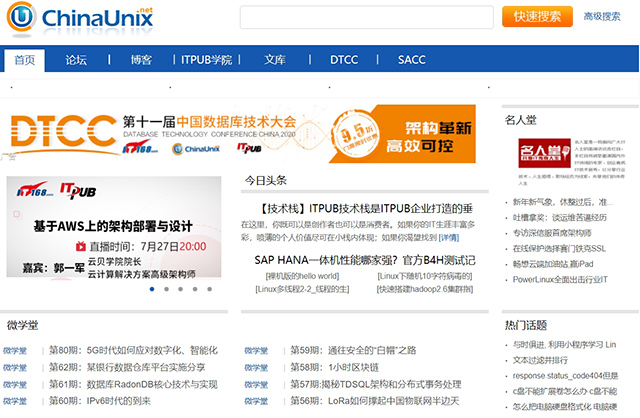Image resolution: width=640 pixels, height=418 pixels.
Task: Click the red live broadcast icon
Action: click(81, 247)
